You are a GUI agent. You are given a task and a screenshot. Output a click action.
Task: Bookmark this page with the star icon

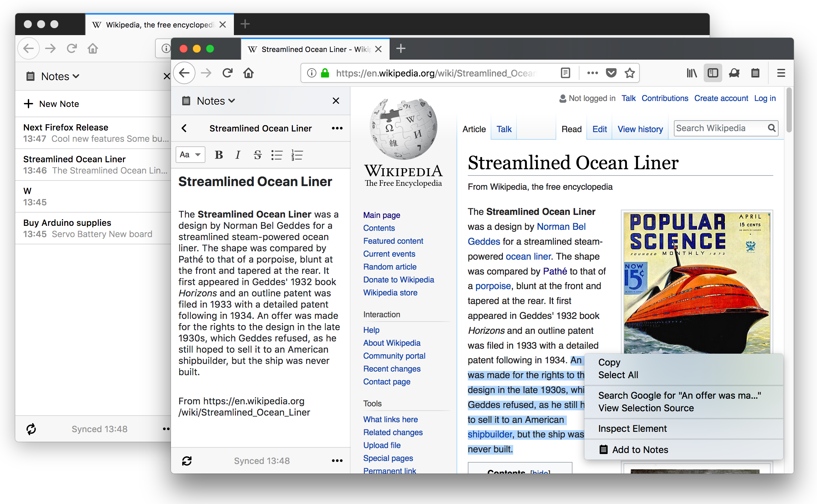[630, 73]
